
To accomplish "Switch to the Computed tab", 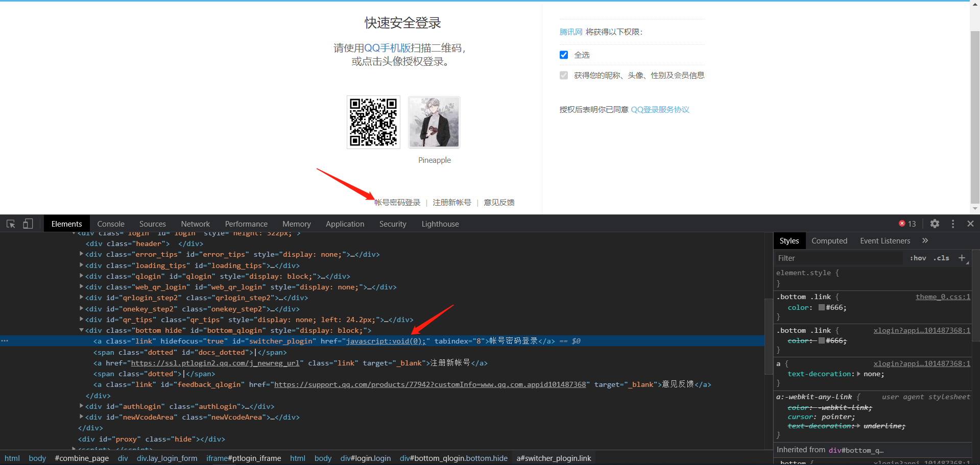I will coord(829,240).
